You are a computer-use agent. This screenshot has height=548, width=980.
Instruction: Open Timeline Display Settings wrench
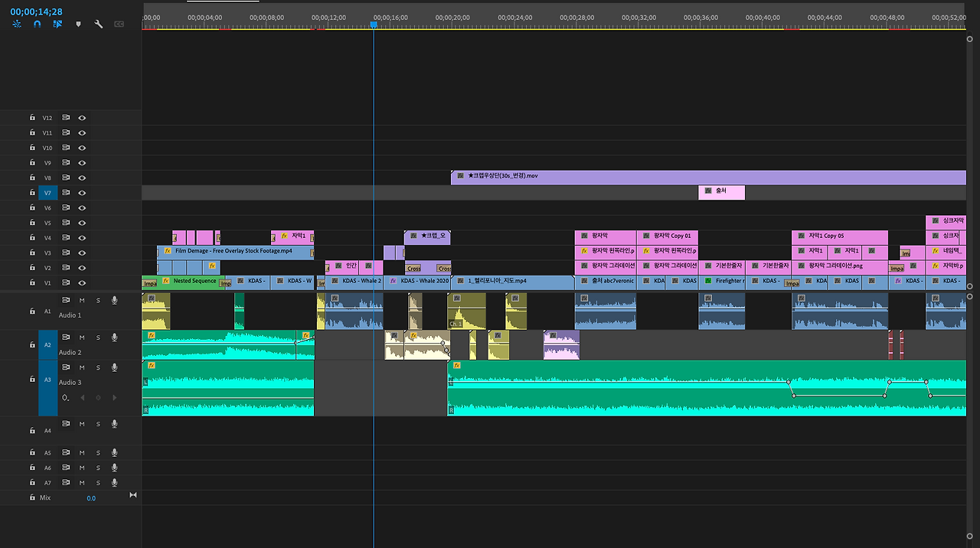(99, 24)
